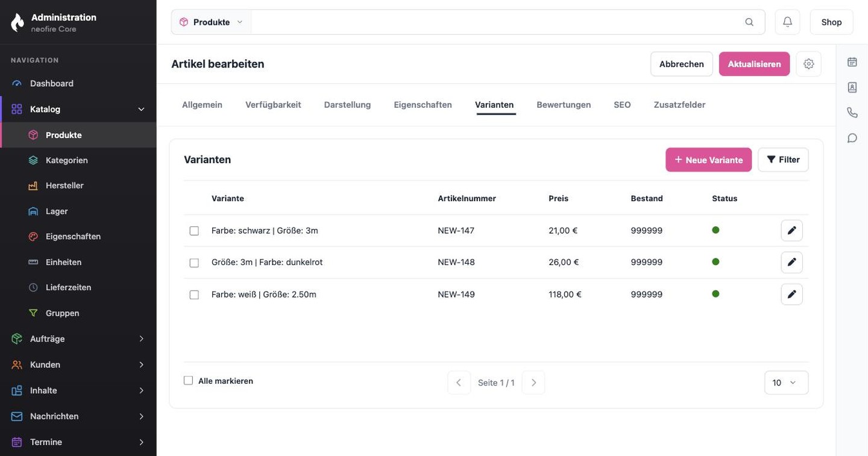Click the search magnifier icon
This screenshot has height=456, width=868.
(x=749, y=22)
